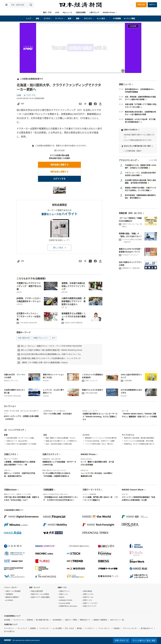Open the #トランプ関税 topic tag
161x644 pixels.
click(x=129, y=19)
